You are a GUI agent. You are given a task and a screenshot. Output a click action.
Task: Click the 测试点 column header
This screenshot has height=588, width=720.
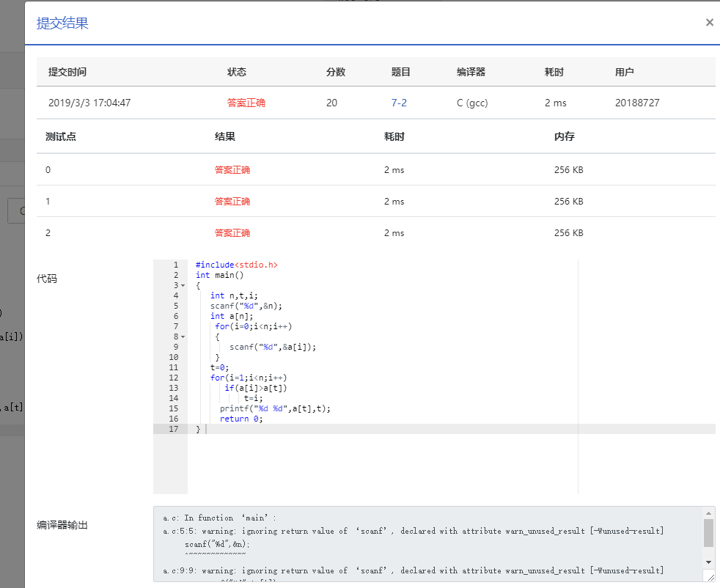[x=61, y=137]
